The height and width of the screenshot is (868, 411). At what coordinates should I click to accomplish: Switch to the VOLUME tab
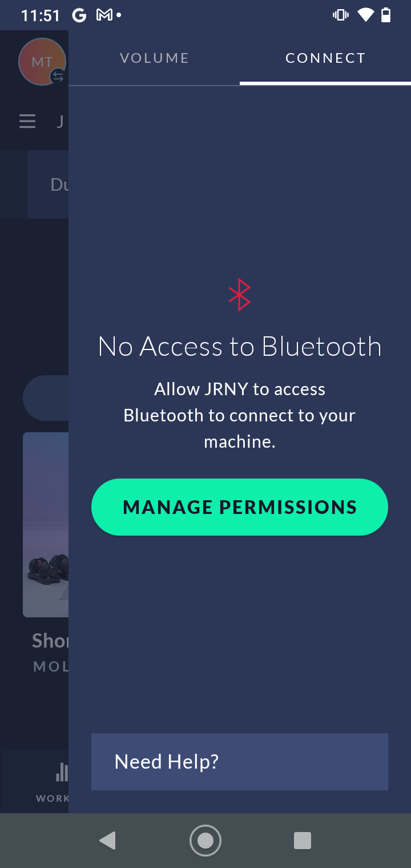(154, 58)
